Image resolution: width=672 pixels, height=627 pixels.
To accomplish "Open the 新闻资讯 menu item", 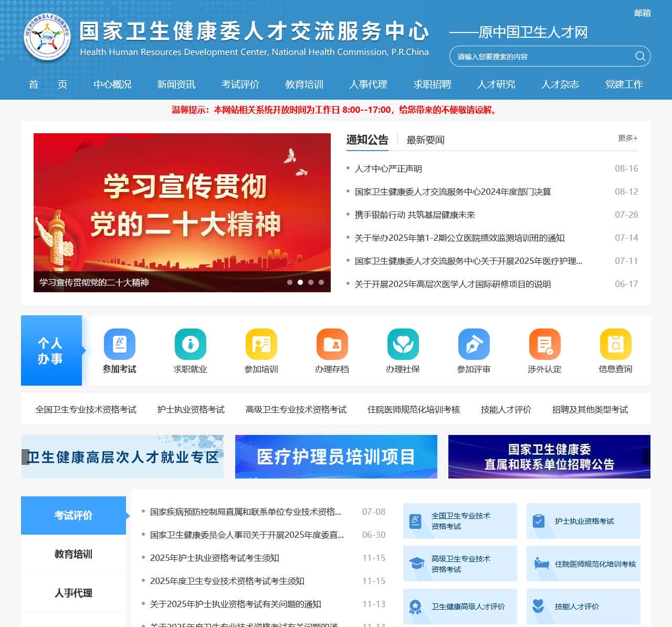I will (175, 84).
